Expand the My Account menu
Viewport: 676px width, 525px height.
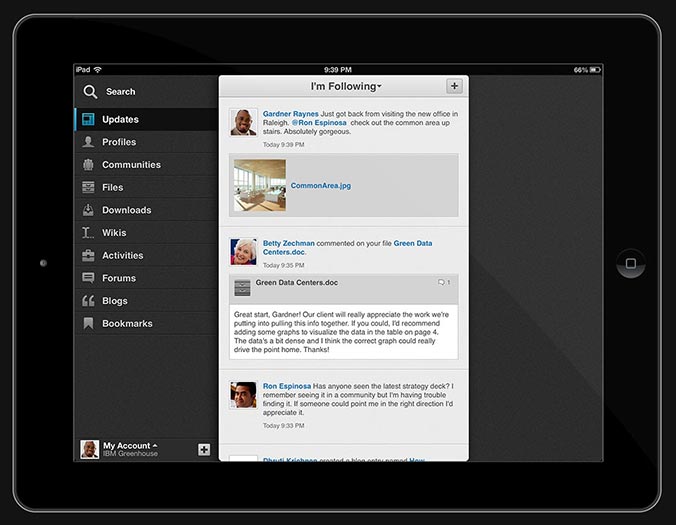click(x=130, y=446)
